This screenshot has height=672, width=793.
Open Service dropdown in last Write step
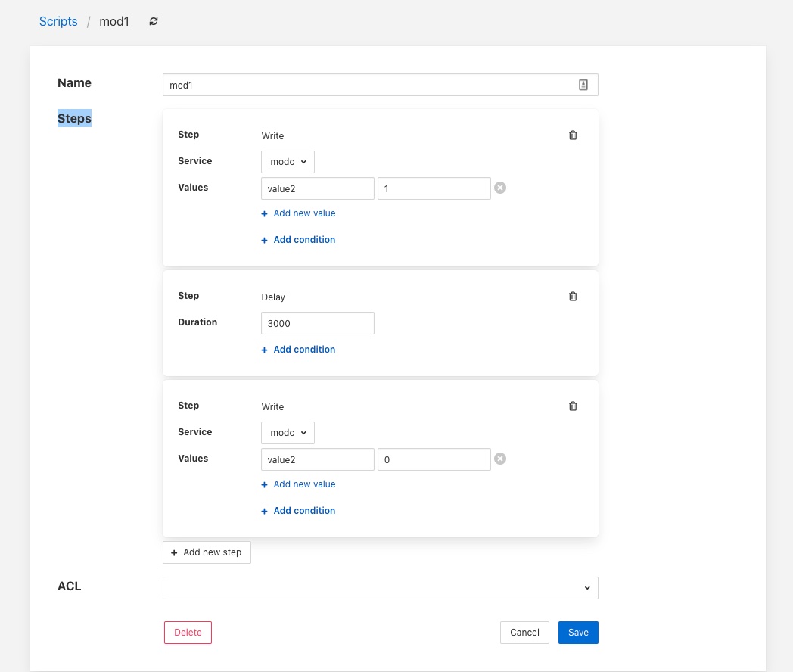[x=288, y=433]
